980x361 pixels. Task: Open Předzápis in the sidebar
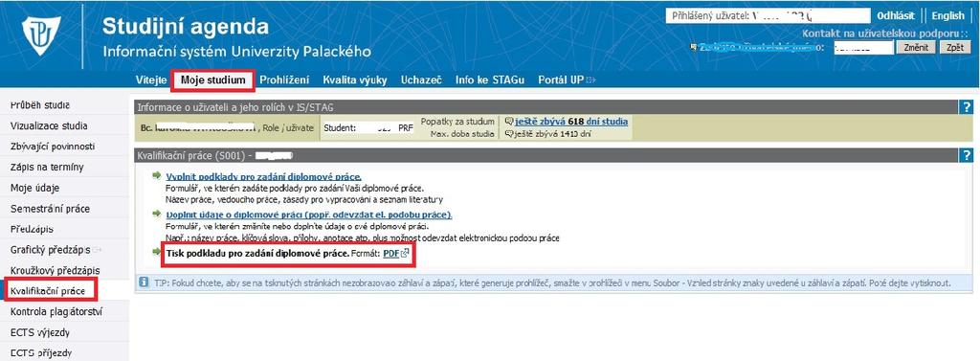coord(32,229)
